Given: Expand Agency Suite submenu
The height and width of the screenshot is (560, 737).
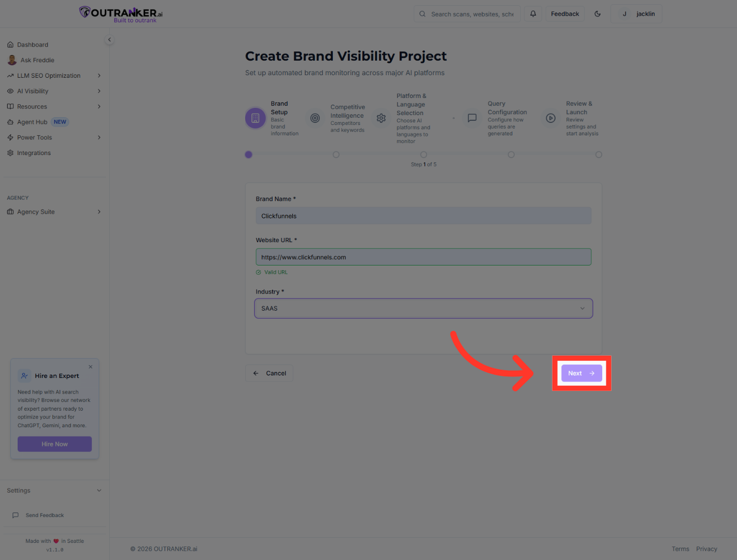Looking at the screenshot, I should click(99, 212).
